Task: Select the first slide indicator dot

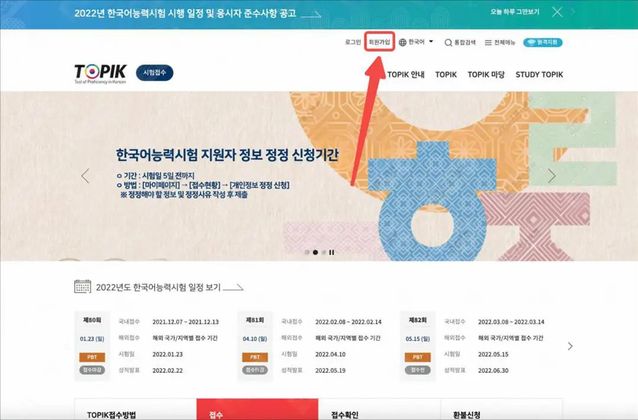Action: tap(307, 252)
